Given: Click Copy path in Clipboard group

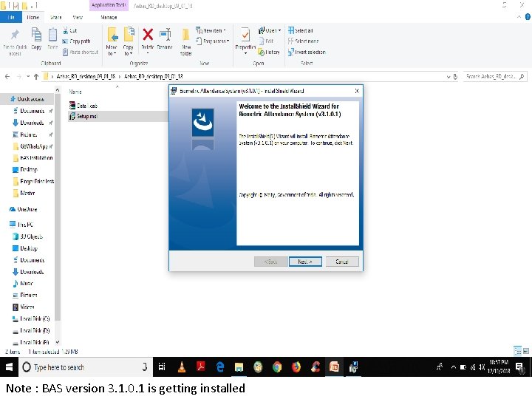Looking at the screenshot, I should point(77,41).
